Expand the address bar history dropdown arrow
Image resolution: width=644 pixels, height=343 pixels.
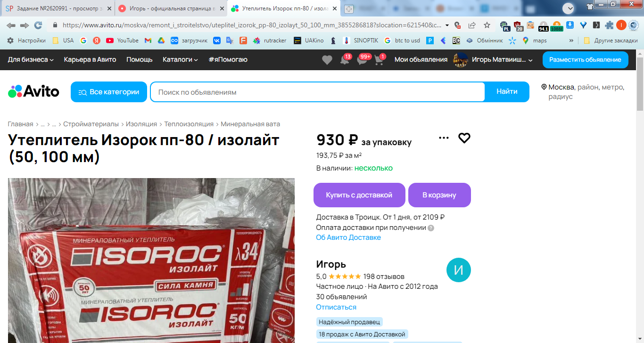tap(447, 25)
